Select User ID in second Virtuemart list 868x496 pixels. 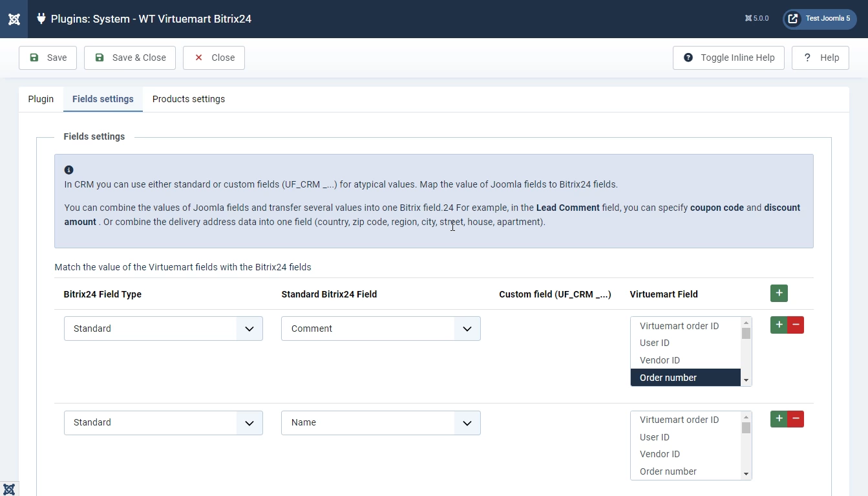[x=654, y=437]
